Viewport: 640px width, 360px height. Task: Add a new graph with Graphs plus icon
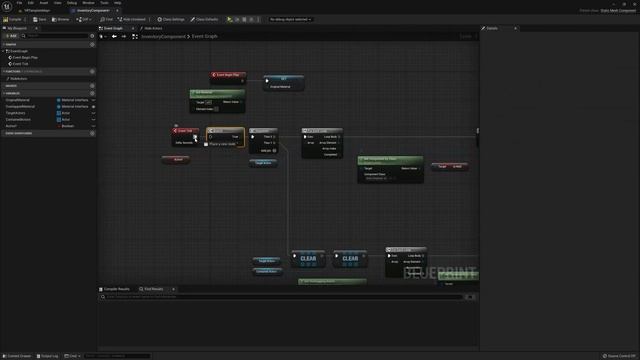(x=92, y=44)
